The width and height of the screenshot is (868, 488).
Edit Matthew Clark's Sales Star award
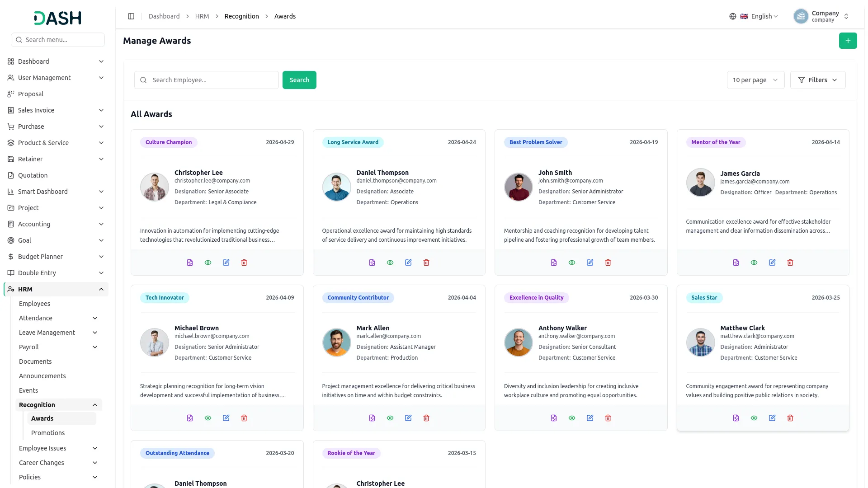pyautogui.click(x=772, y=418)
